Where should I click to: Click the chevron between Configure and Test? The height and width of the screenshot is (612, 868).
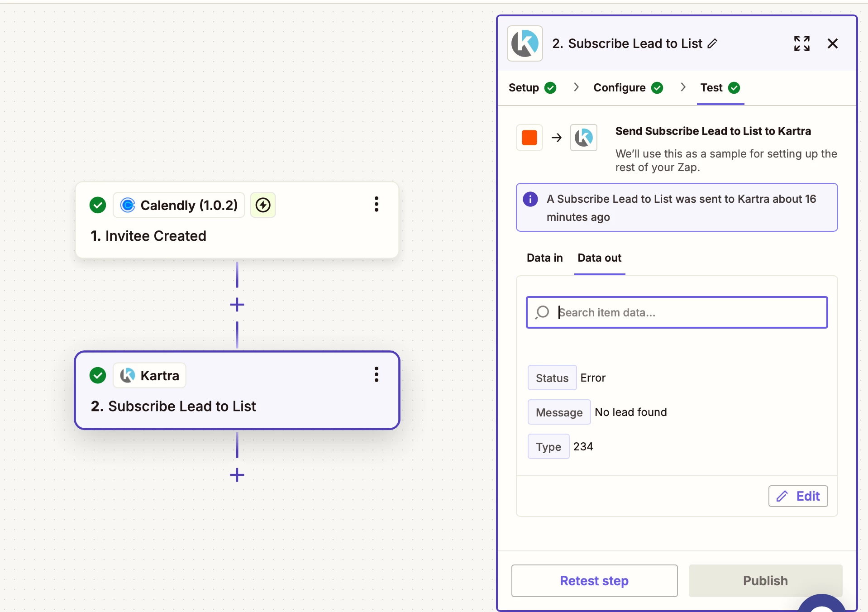pyautogui.click(x=683, y=87)
